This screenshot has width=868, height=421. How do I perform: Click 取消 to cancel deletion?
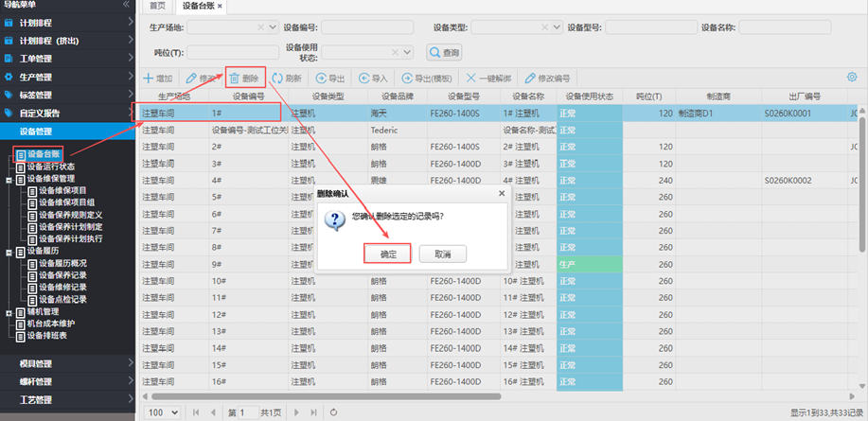click(442, 254)
